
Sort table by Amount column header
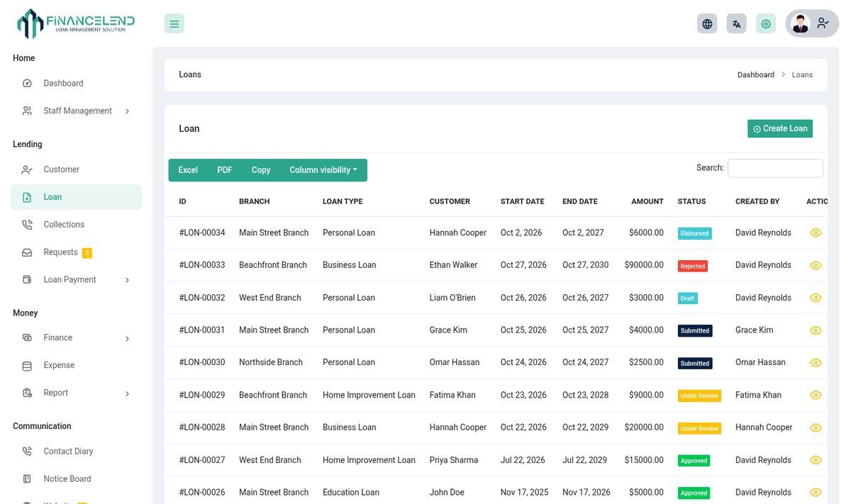(x=647, y=201)
